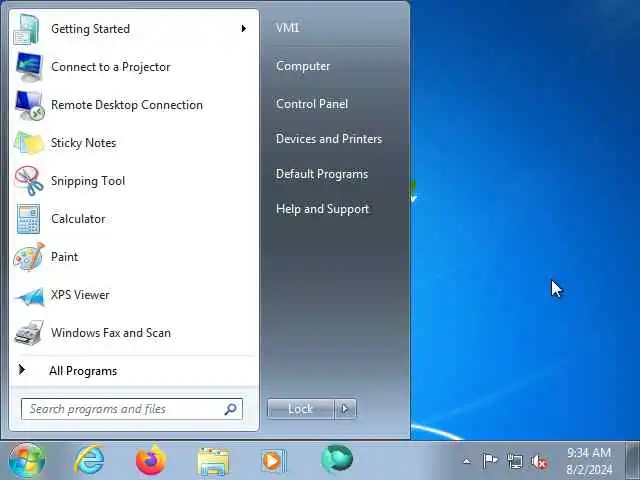The width and height of the screenshot is (640, 480).
Task: Open the VM1 user folder
Action: coord(287,28)
